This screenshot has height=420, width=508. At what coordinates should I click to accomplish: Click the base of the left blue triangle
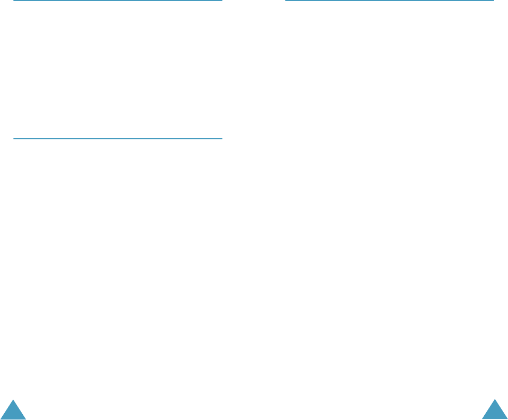tap(13, 418)
